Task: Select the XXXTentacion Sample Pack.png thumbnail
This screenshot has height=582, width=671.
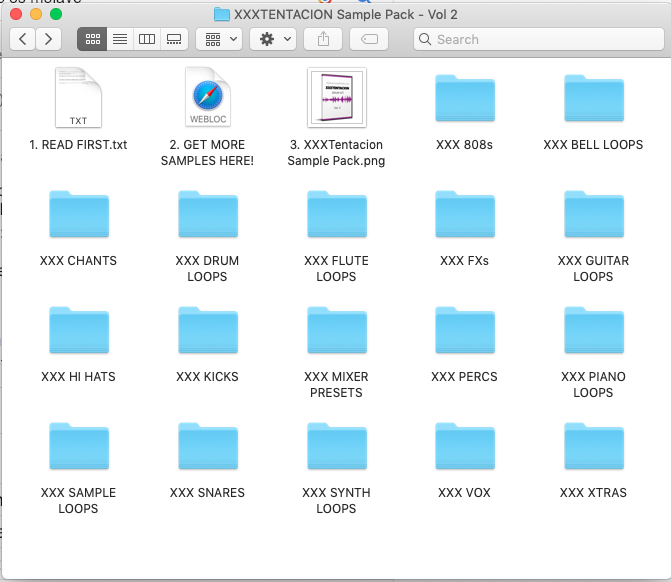Action: pyautogui.click(x=337, y=98)
